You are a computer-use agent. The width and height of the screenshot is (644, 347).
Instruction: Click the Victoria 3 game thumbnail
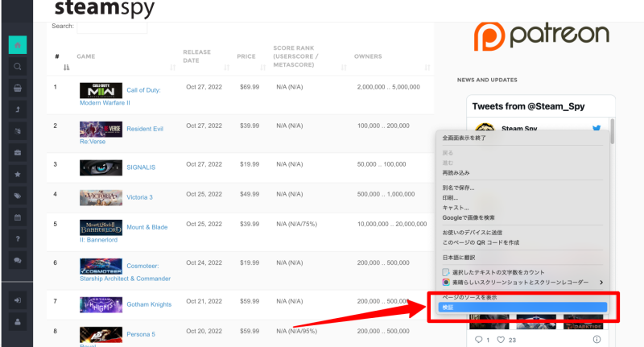tap(101, 197)
